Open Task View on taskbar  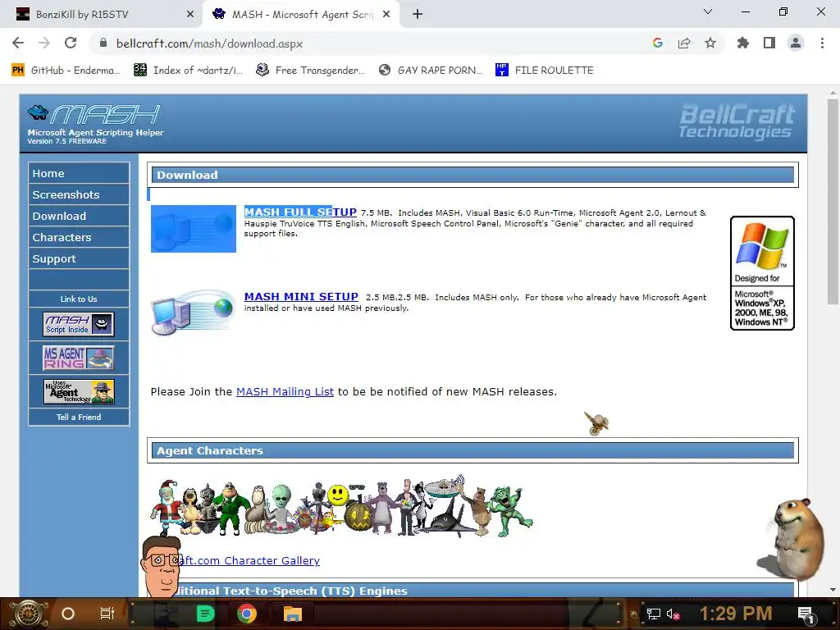pyautogui.click(x=107, y=614)
